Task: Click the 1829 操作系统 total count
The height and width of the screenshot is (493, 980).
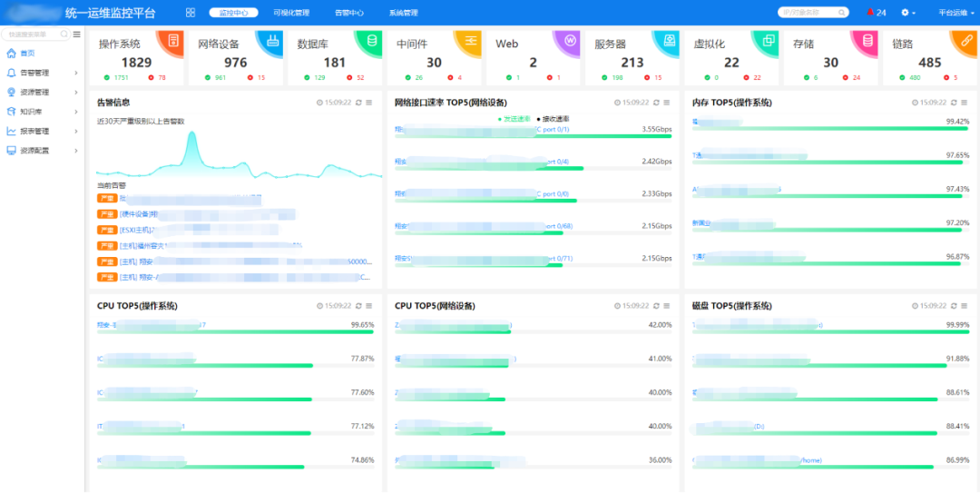Action: pyautogui.click(x=136, y=62)
